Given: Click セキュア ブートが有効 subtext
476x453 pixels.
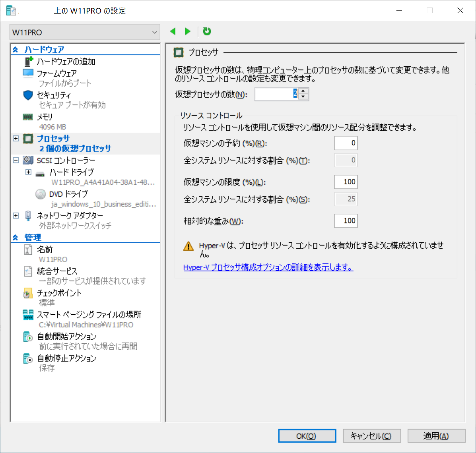Looking at the screenshot, I should (72, 105).
